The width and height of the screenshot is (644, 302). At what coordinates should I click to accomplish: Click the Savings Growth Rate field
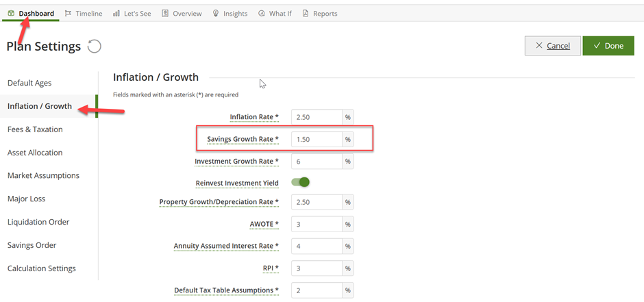[x=317, y=140]
